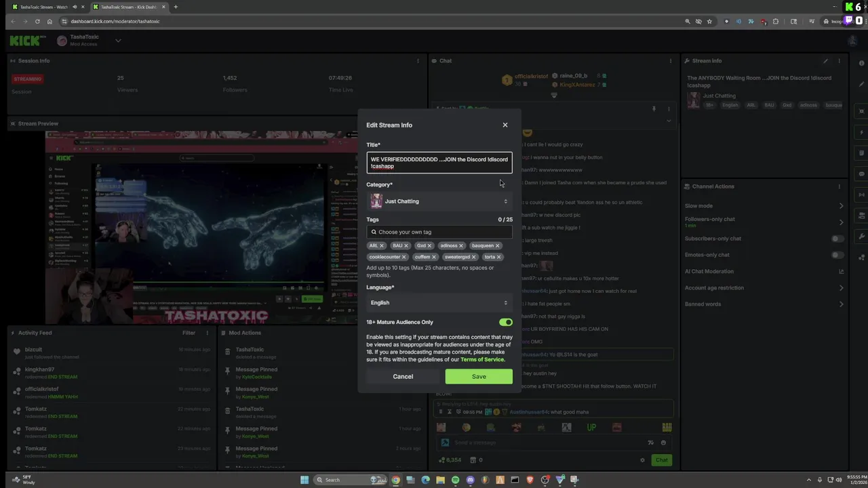The image size is (868, 488).
Task: Toggle Emotes-only chat switch
Action: click(x=838, y=255)
